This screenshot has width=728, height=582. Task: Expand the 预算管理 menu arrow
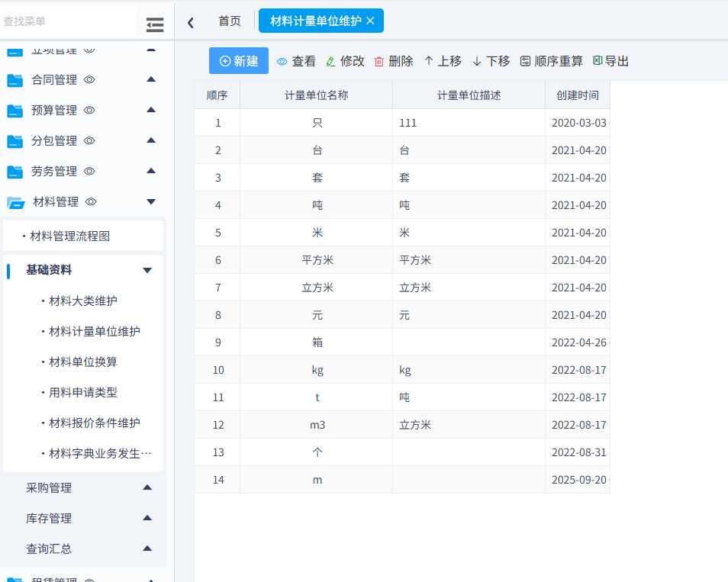[x=151, y=110]
